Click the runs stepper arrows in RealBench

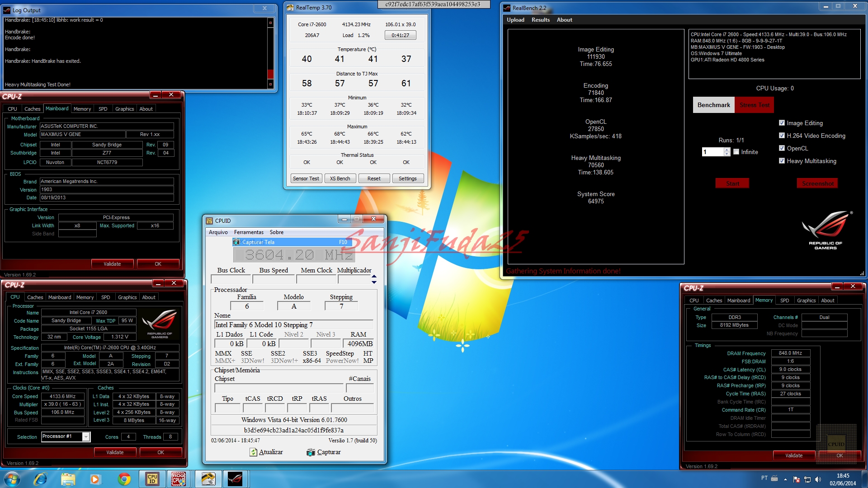click(x=727, y=152)
